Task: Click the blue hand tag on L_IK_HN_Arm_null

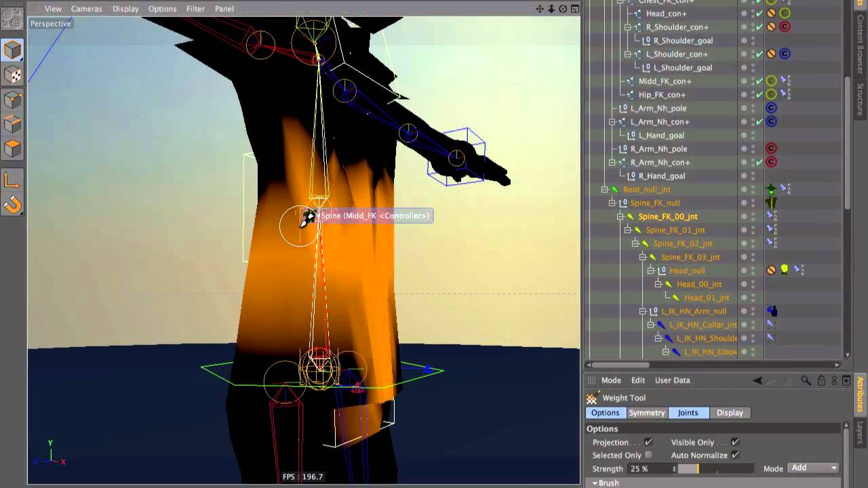Action: [x=772, y=311]
